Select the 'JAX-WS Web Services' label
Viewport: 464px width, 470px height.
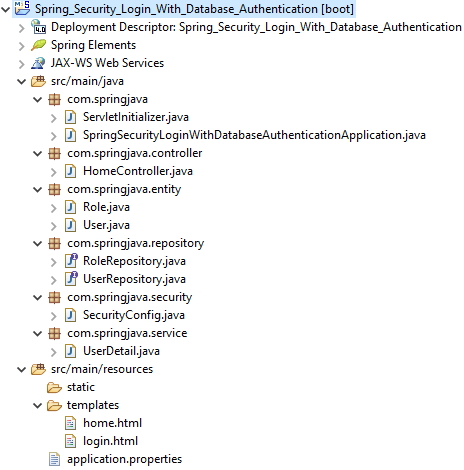[107, 63]
